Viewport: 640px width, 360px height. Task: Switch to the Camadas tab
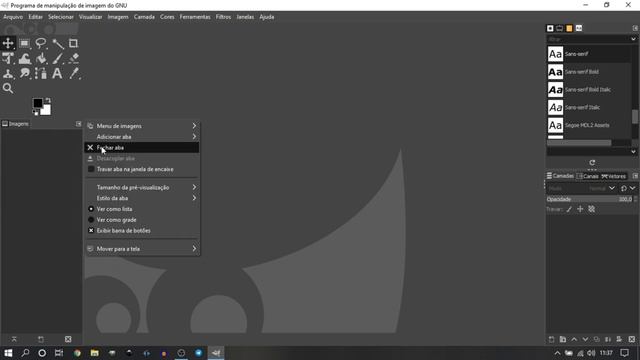coord(560,176)
